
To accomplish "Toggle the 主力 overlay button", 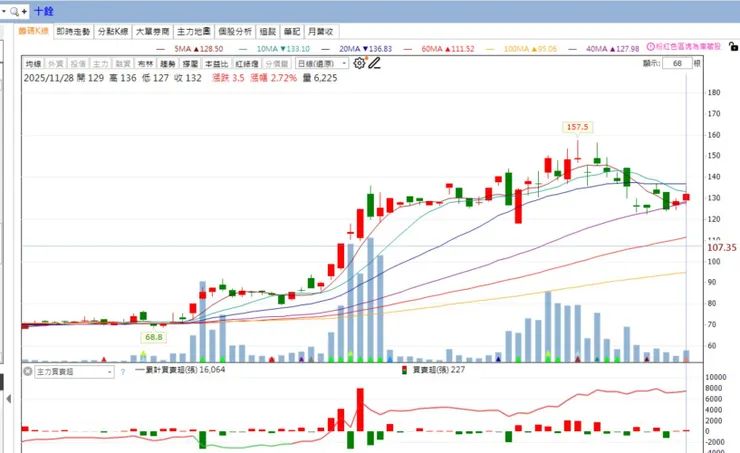I will click(x=100, y=64).
